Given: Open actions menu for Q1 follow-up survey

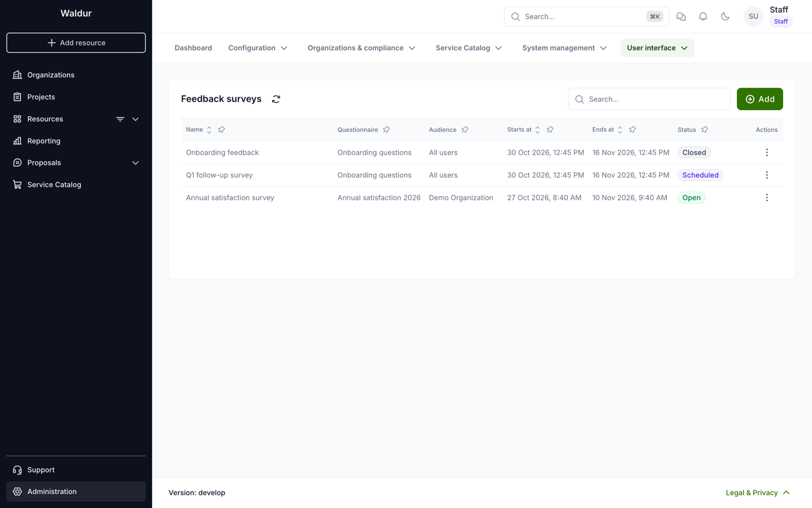Looking at the screenshot, I should pyautogui.click(x=767, y=175).
